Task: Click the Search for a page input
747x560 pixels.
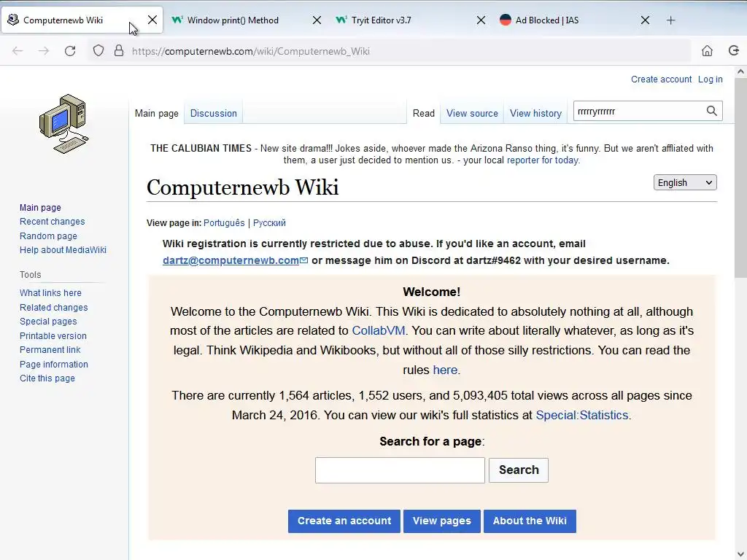Action: 400,470
